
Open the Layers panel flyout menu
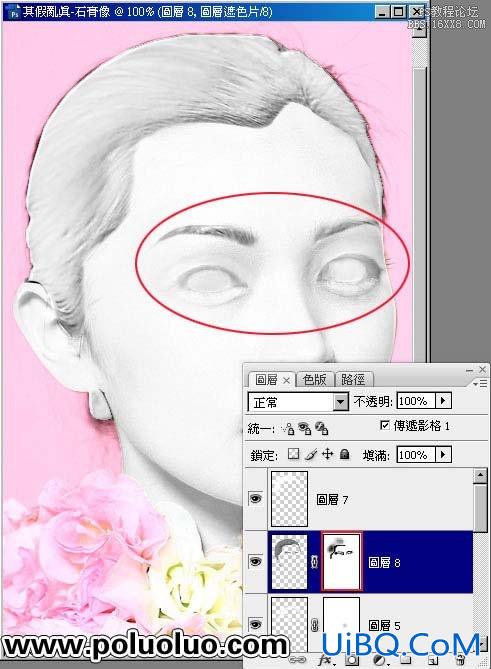point(481,384)
